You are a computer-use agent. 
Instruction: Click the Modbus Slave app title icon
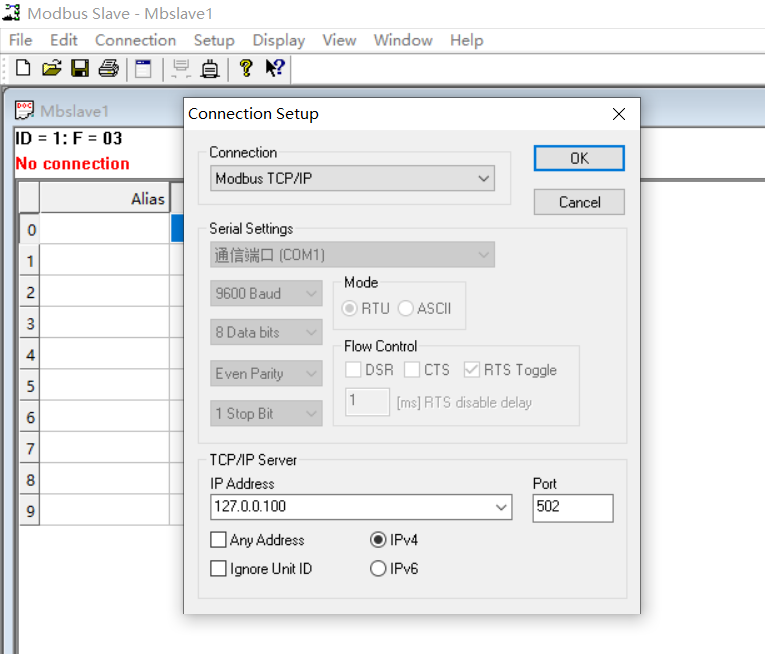11,13
